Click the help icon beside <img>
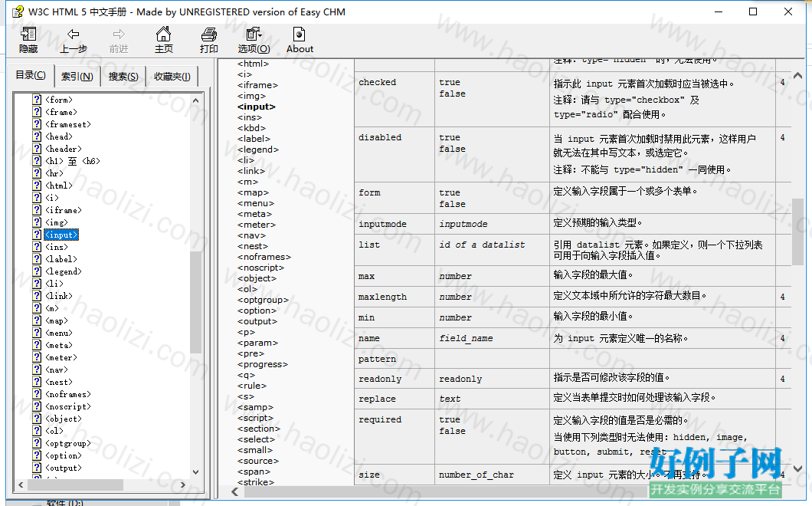Image resolution: width=812 pixels, height=506 pixels. click(x=37, y=222)
